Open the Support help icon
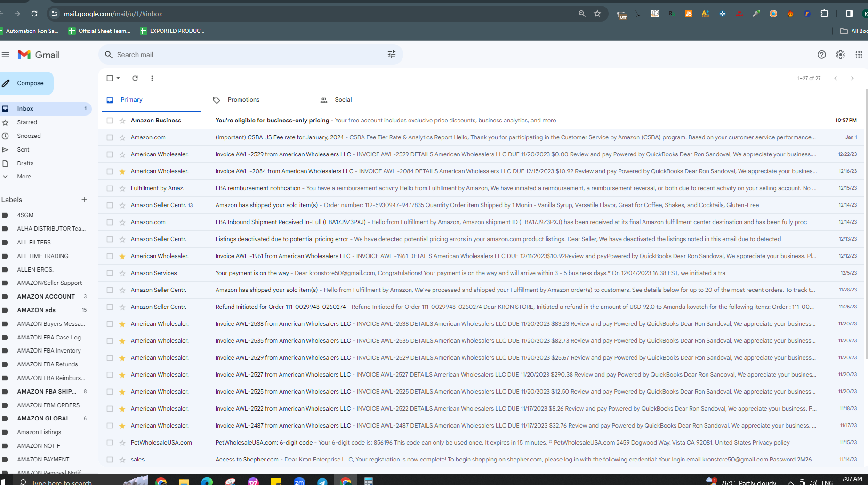The width and height of the screenshot is (868, 485). coord(822,55)
